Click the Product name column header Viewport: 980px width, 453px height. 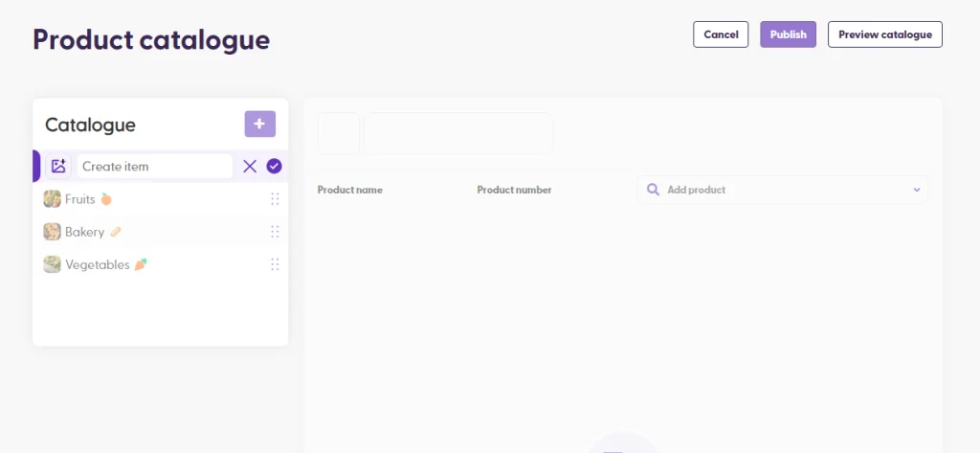[350, 190]
